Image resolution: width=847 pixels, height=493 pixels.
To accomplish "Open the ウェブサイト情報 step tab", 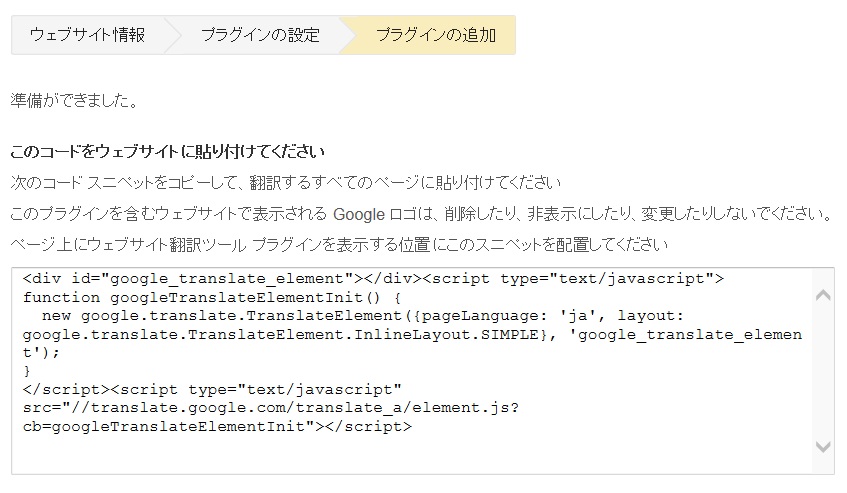I will tap(87, 35).
